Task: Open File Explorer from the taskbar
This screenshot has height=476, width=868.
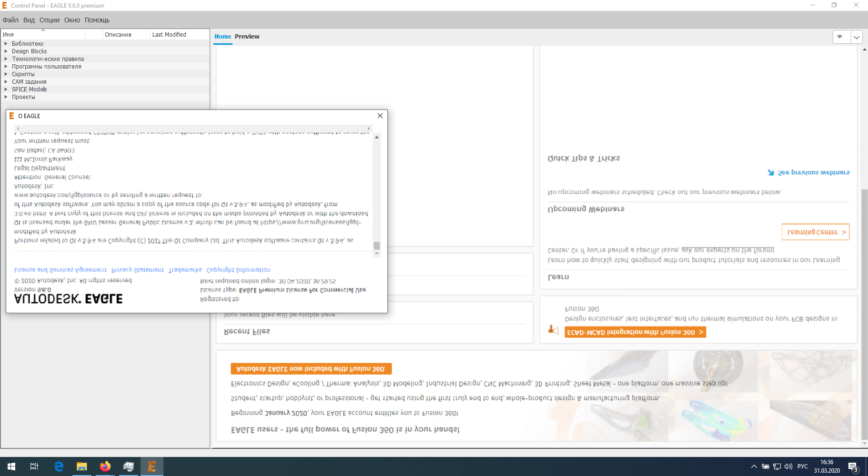Action: [x=82, y=466]
